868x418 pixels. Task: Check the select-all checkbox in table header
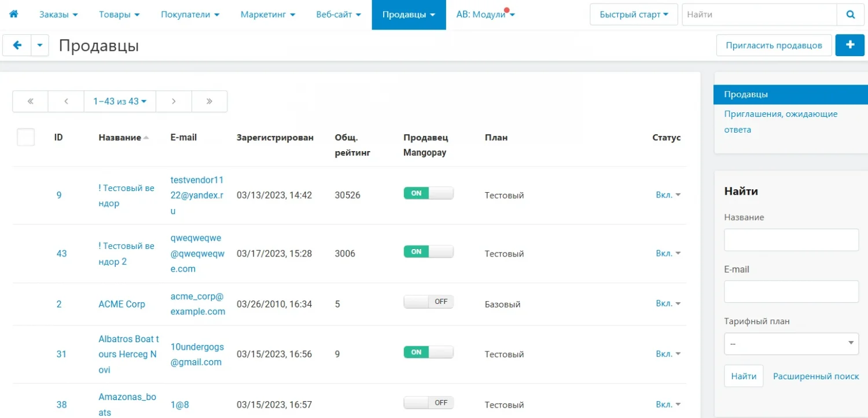tap(26, 137)
